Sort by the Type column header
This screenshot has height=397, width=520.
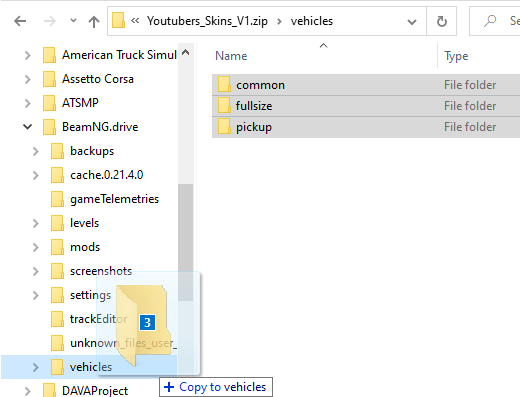456,56
